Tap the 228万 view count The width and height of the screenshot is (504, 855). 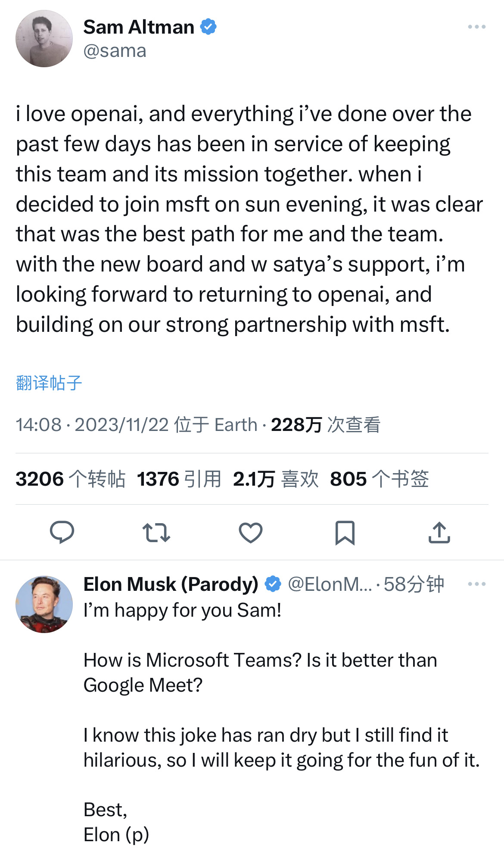tap(325, 425)
